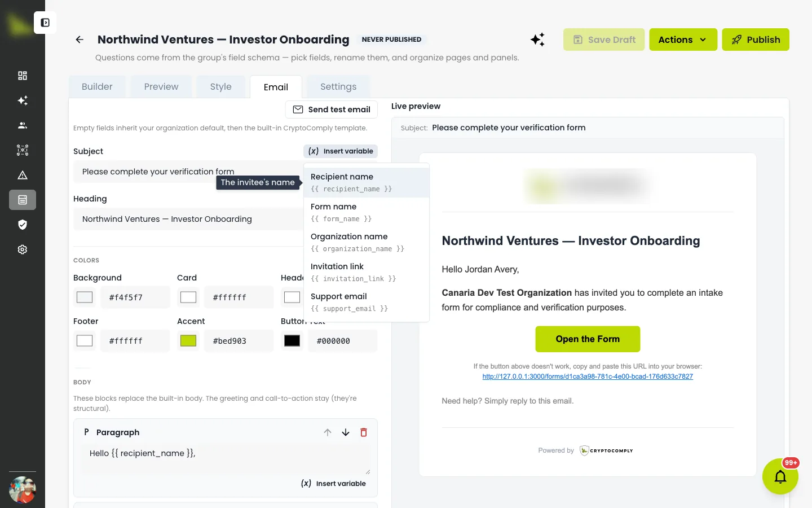Switch to the Settings tab
The width and height of the screenshot is (812, 508).
point(338,86)
